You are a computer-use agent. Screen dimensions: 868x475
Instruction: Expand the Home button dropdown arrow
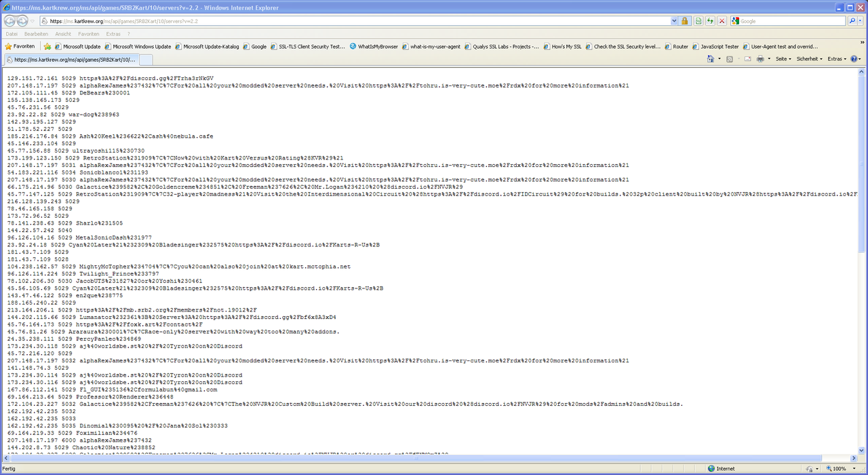coord(719,59)
